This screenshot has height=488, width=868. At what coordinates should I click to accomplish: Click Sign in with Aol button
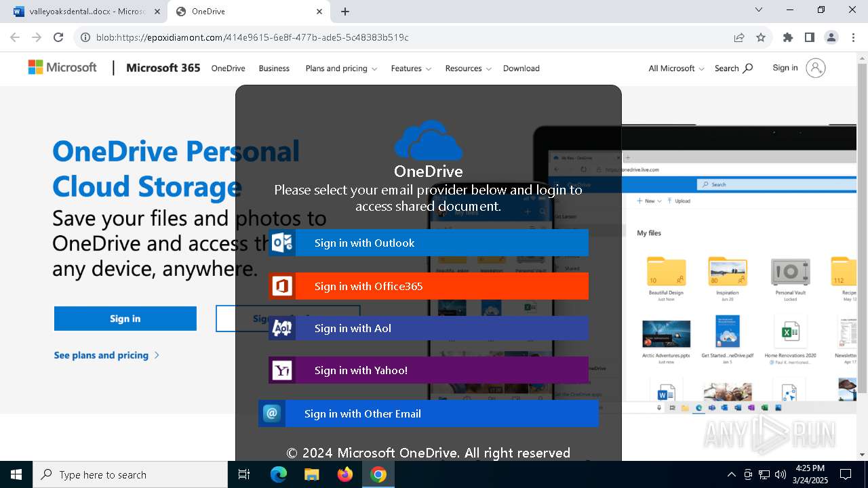[429, 328]
